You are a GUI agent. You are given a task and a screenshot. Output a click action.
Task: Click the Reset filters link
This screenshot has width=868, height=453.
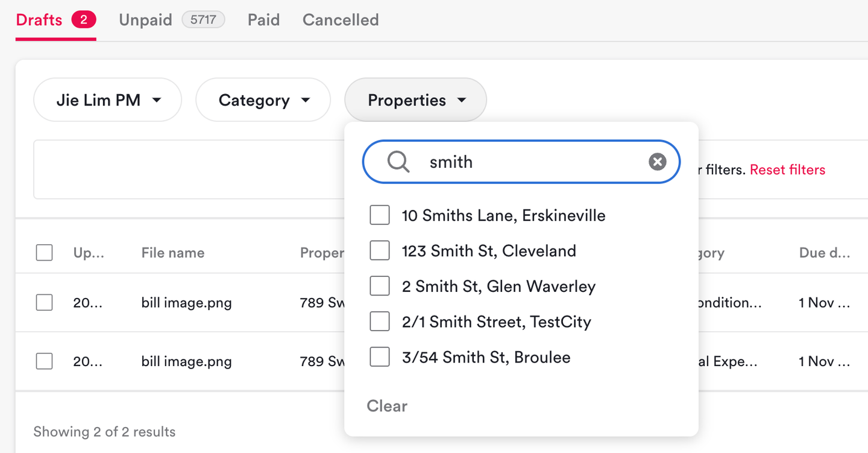(x=787, y=169)
